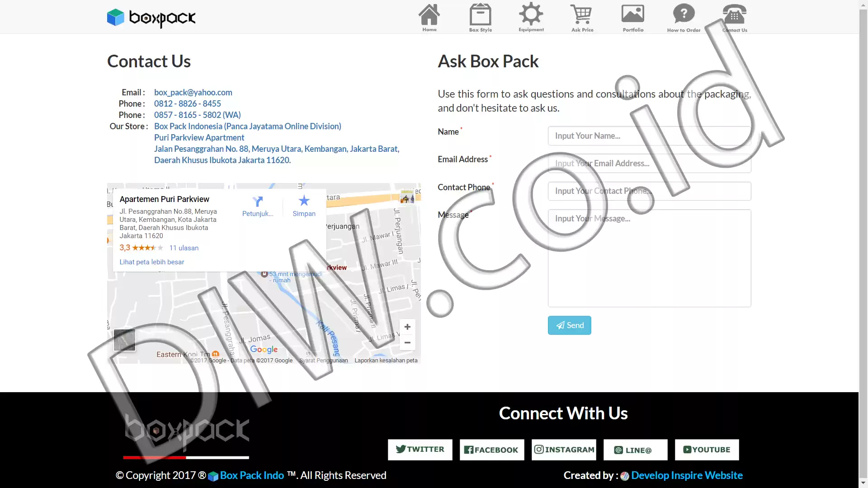
Task: Open the Twitter social button
Action: (420, 450)
